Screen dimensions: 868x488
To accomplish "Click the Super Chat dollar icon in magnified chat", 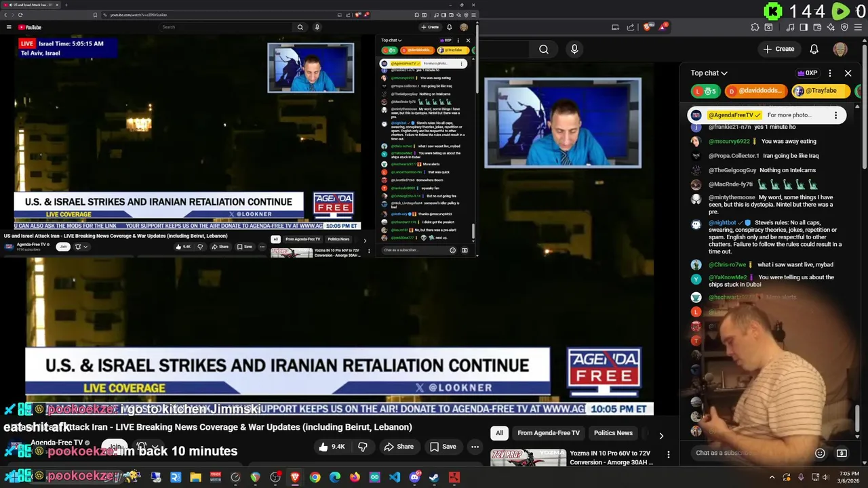I will [x=842, y=453].
